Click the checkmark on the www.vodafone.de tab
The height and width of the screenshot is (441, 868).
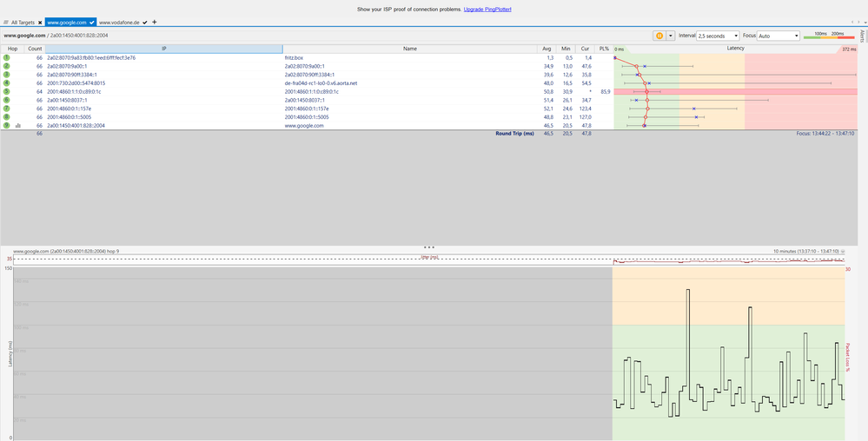[x=145, y=23]
